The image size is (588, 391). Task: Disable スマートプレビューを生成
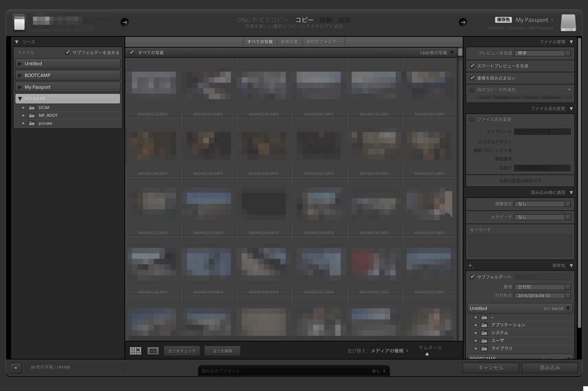pyautogui.click(x=472, y=66)
